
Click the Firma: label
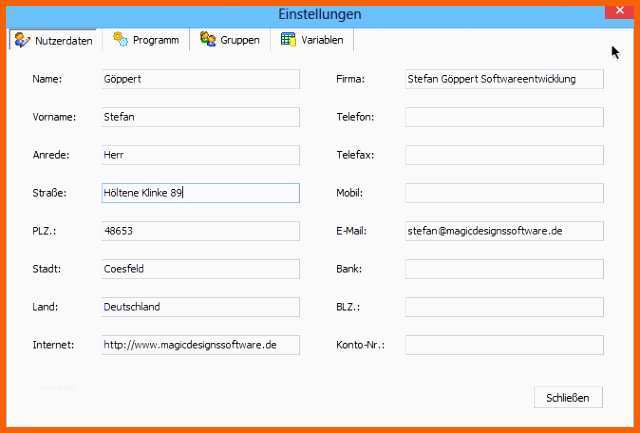pos(350,79)
